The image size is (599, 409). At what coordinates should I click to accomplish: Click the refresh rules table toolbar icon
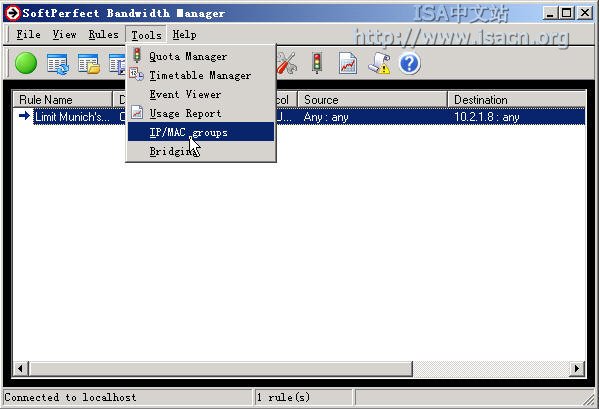[x=58, y=63]
